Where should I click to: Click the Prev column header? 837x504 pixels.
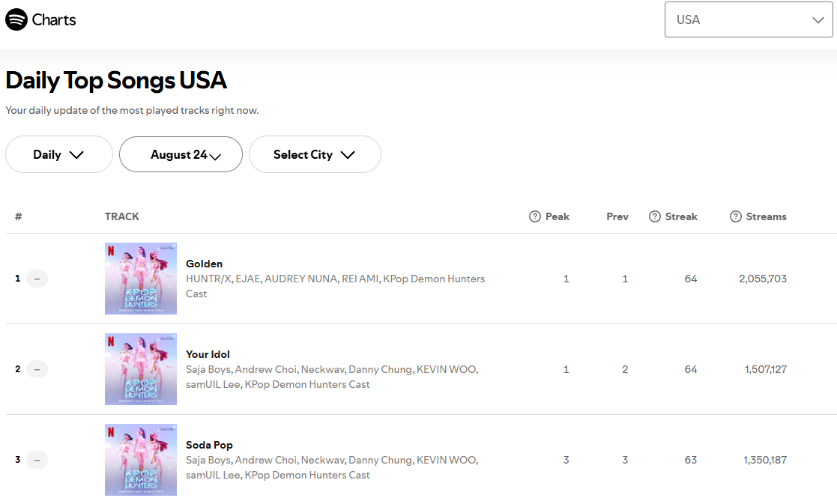617,216
